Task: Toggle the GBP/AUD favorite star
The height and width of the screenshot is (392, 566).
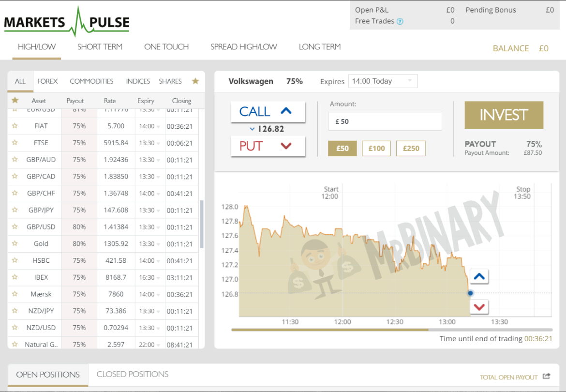Action: 15,159
